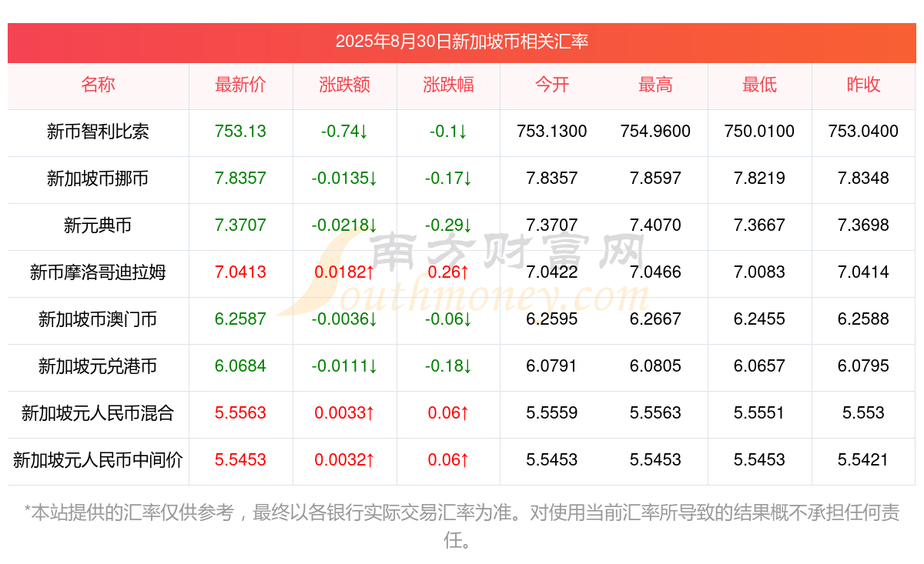Click the title 2025年8月30日新加坡币相关汇率
The image size is (924, 564).
point(462,42)
